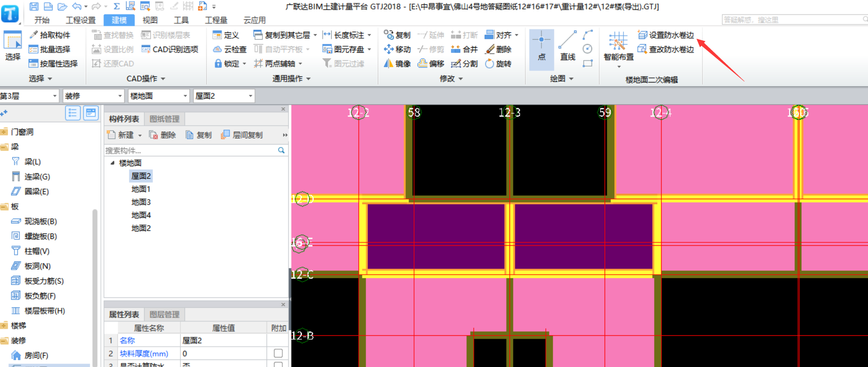Open the 定义 definition tool

(226, 35)
